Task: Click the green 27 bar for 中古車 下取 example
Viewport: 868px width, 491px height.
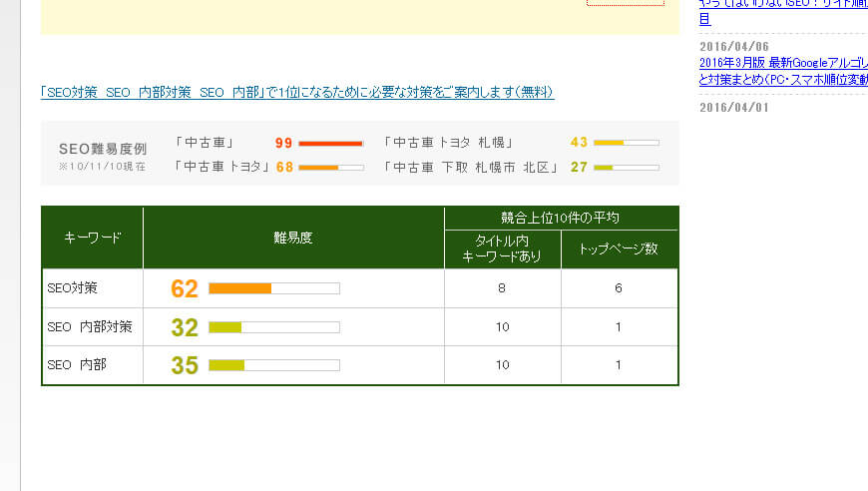Action: click(x=626, y=167)
